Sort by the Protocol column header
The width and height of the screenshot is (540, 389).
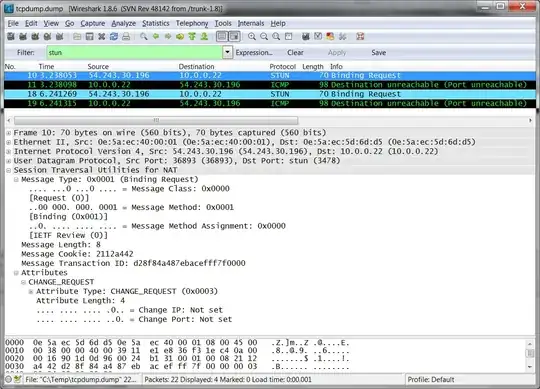[x=282, y=66]
